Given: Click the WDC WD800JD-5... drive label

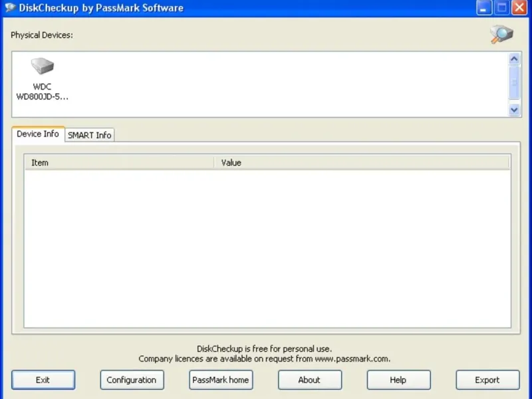Looking at the screenshot, I should 43,92.
